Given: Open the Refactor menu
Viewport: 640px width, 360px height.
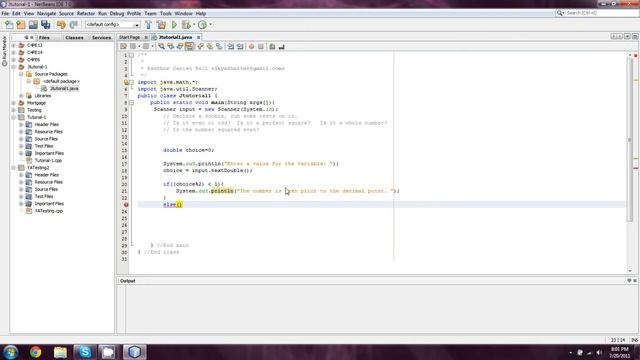Looking at the screenshot, I should point(86,13).
